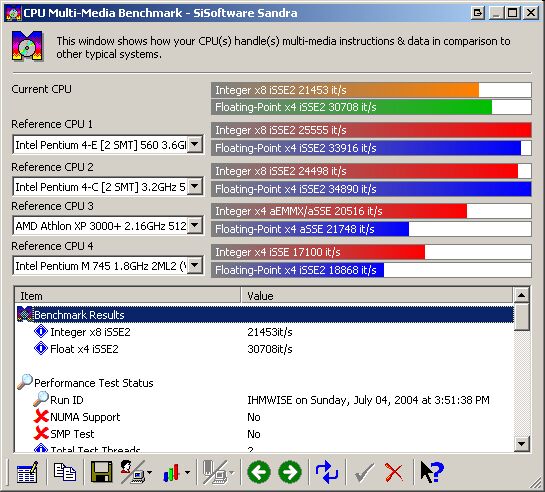Click Reference CPU 2 Floating-Point 34890 bar
Screen dimensions: 545x492
pyautogui.click(x=371, y=189)
